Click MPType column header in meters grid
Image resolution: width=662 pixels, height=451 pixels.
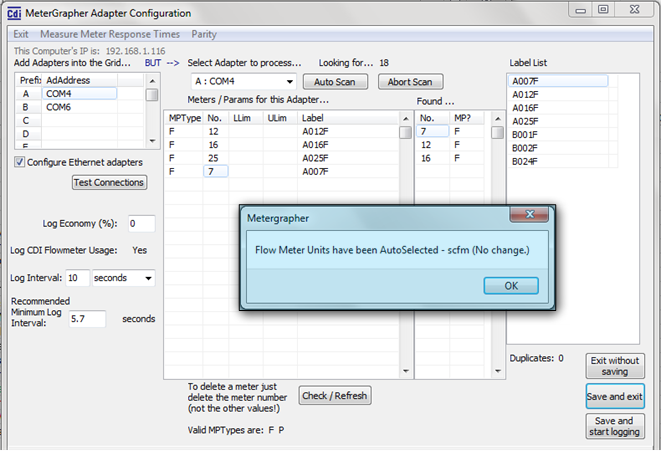(x=184, y=118)
